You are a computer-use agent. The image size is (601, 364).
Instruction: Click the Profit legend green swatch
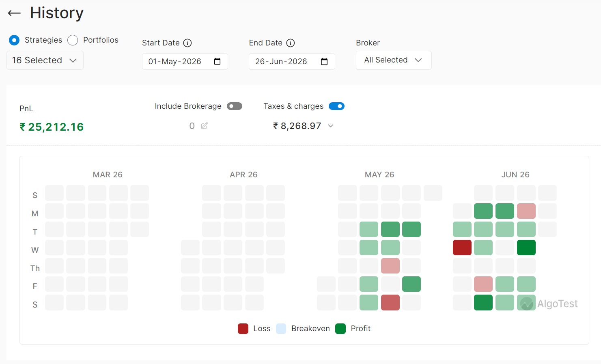(340, 329)
